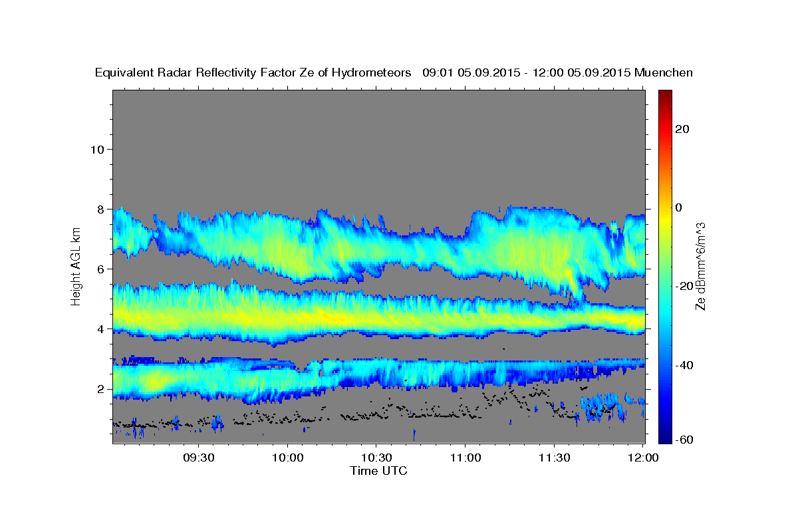Click the 'Time UTC' axis title
Screen dimensions: 798x532
tap(378, 471)
